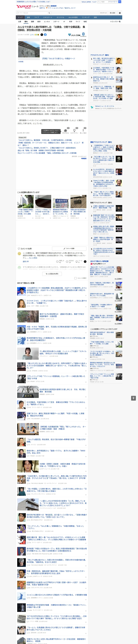Share article on Facebook icon near headline

45,35
